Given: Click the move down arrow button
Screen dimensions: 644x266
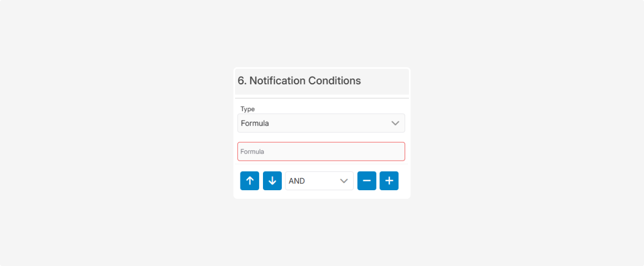Looking at the screenshot, I should [x=272, y=181].
